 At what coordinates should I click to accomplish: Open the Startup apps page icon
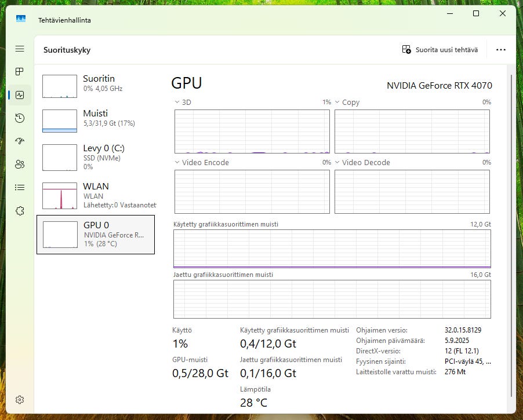click(x=20, y=141)
